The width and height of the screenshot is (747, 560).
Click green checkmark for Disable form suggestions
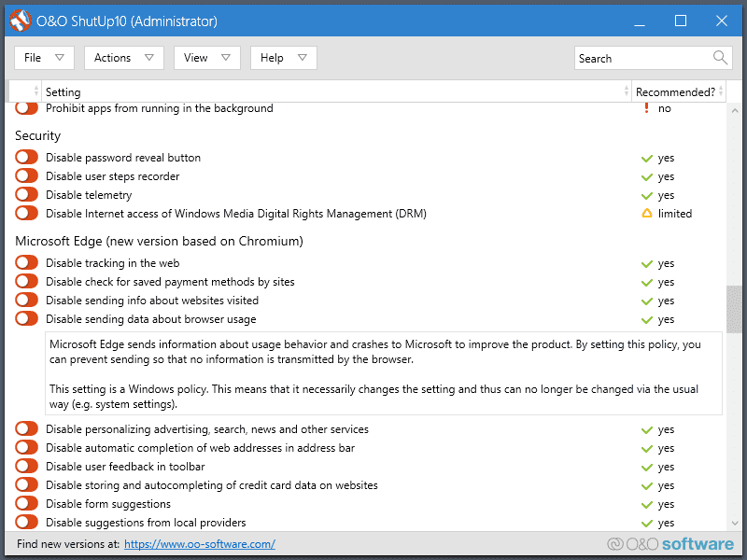646,504
